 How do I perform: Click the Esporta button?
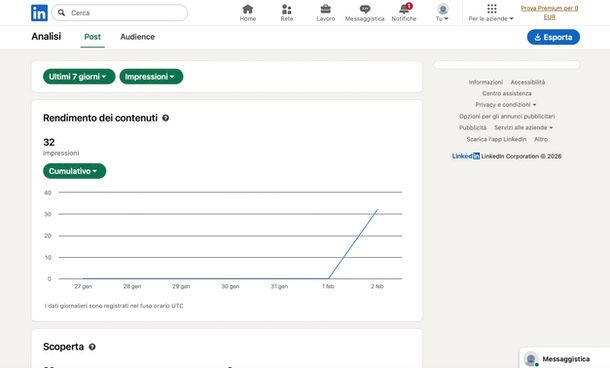coord(553,37)
